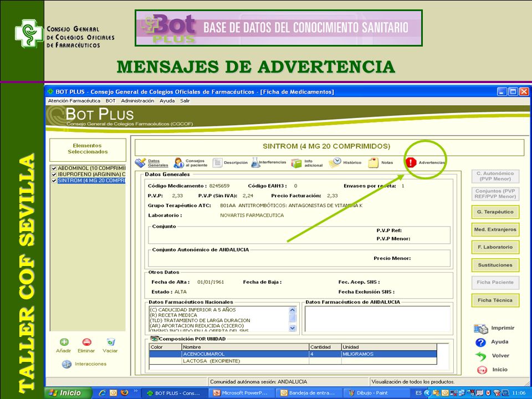Open Interacciones icon in left panel
This screenshot has height=399, width=532.
[66, 364]
